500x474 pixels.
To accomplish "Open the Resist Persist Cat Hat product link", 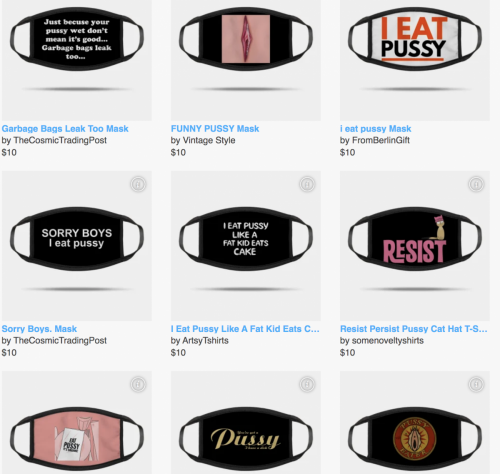I will pyautogui.click(x=414, y=329).
